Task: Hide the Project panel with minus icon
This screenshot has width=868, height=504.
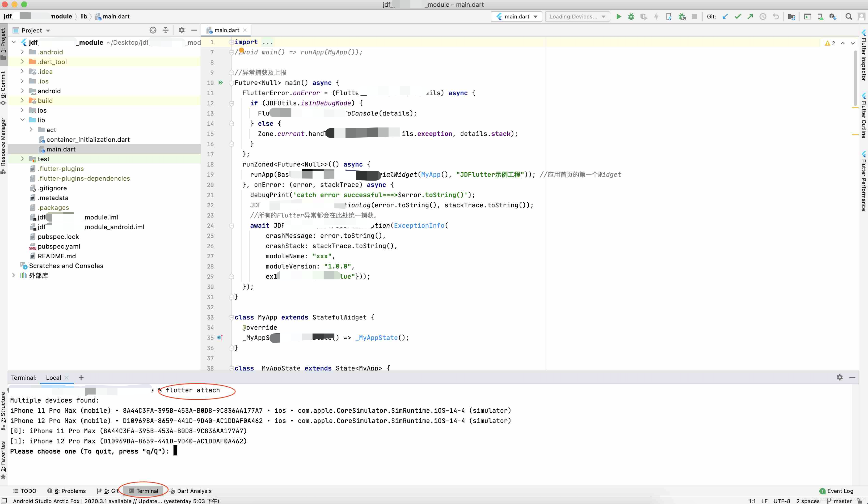Action: click(x=194, y=30)
